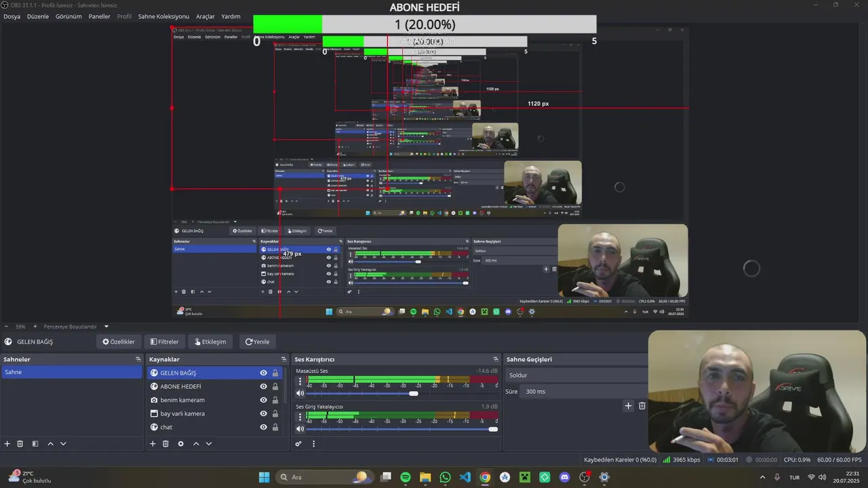Zoom out preview with minus icon
The height and width of the screenshot is (488, 868).
coord(6,327)
